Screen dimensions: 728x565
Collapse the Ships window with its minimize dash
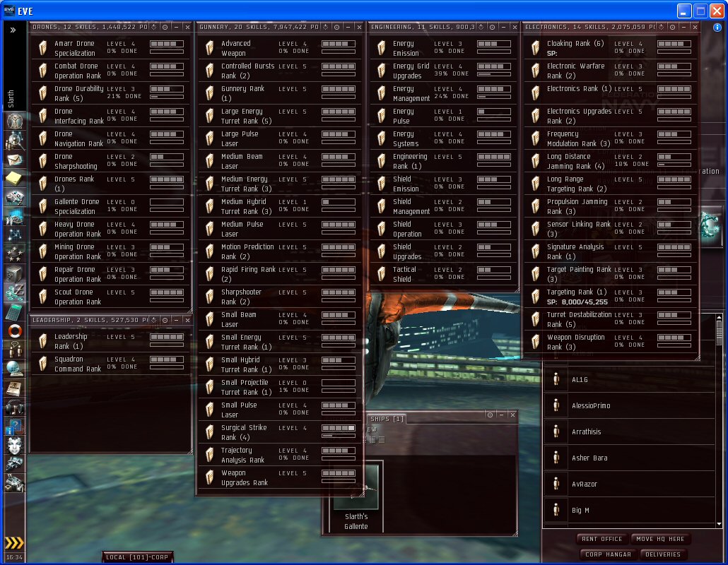pyautogui.click(x=501, y=415)
